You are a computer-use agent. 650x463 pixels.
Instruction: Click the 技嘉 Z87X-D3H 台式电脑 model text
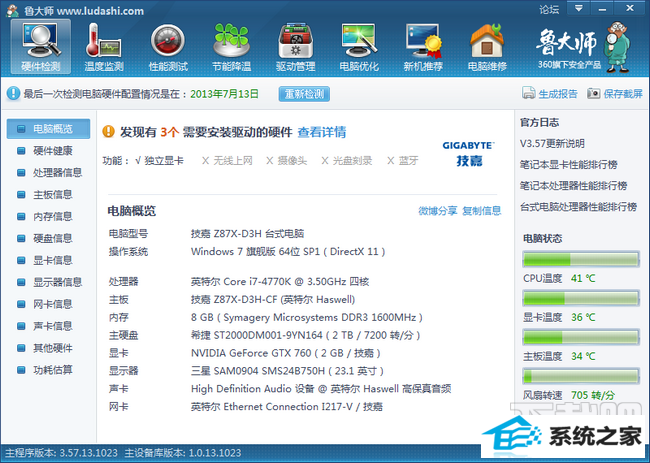pyautogui.click(x=247, y=234)
